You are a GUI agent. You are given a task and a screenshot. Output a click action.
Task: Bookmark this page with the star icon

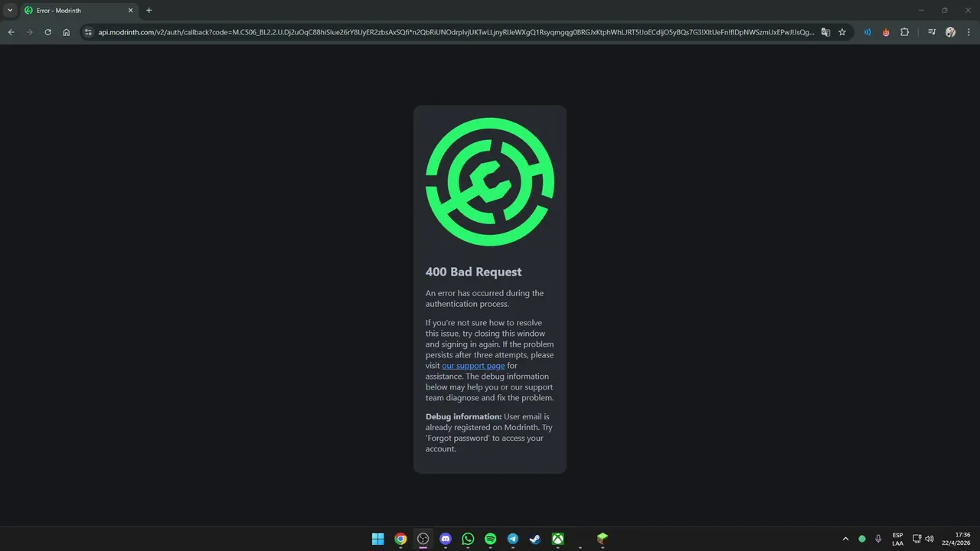(842, 32)
